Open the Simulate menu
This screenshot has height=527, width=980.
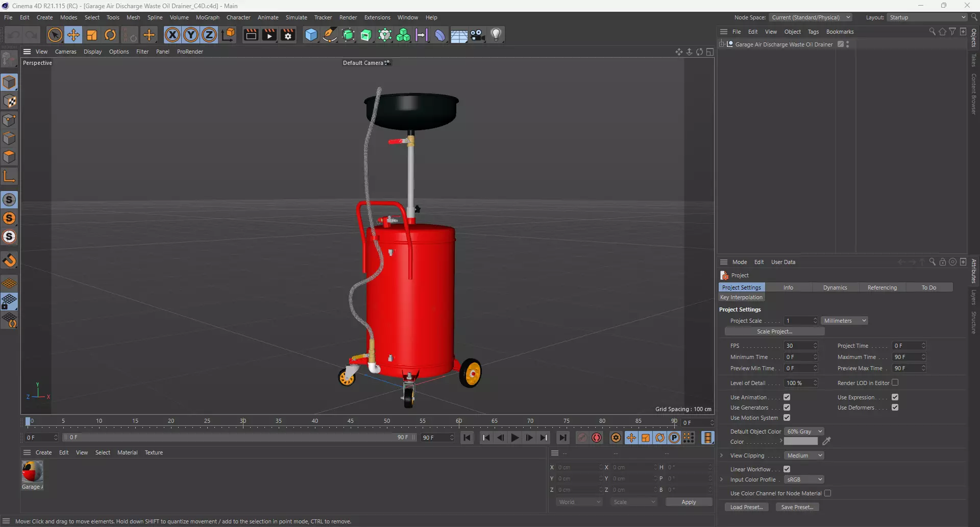296,17
